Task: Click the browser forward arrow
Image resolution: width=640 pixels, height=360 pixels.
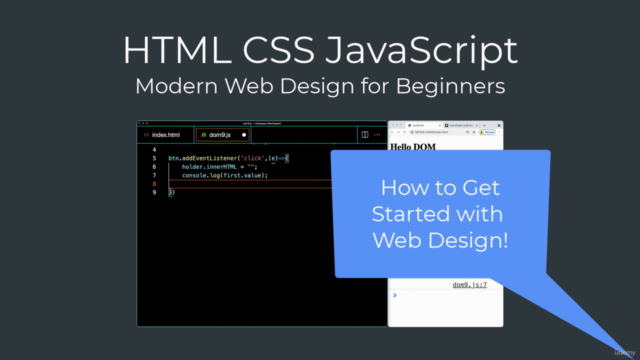Action: click(398, 132)
